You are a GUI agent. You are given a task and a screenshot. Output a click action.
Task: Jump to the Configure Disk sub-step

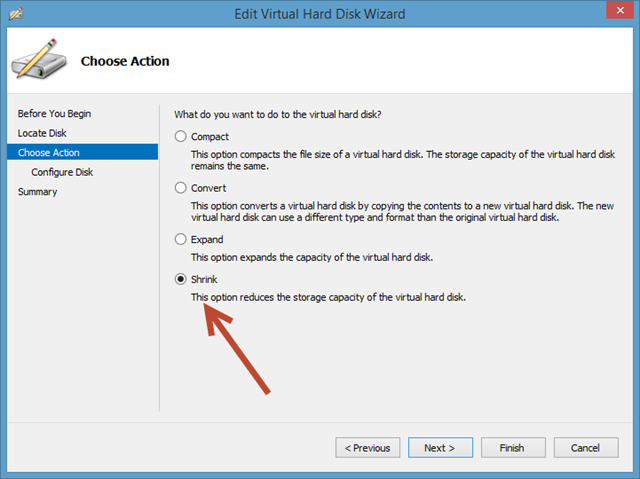pyautogui.click(x=62, y=172)
